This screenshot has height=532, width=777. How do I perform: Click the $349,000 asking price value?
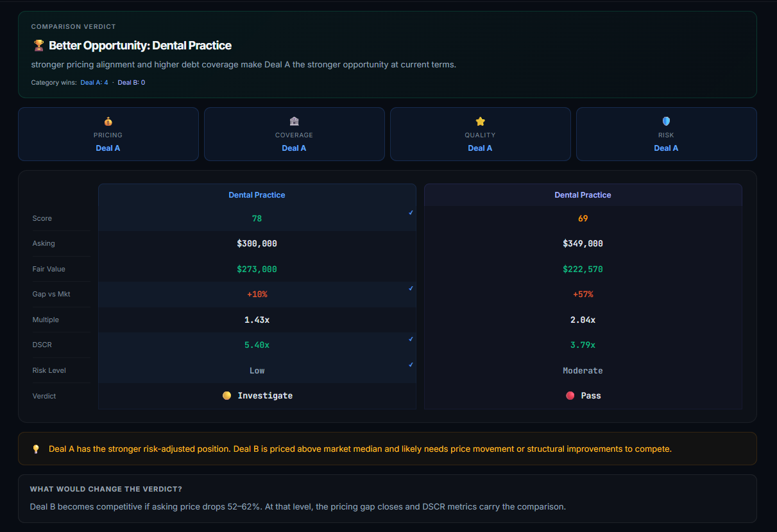tap(583, 244)
